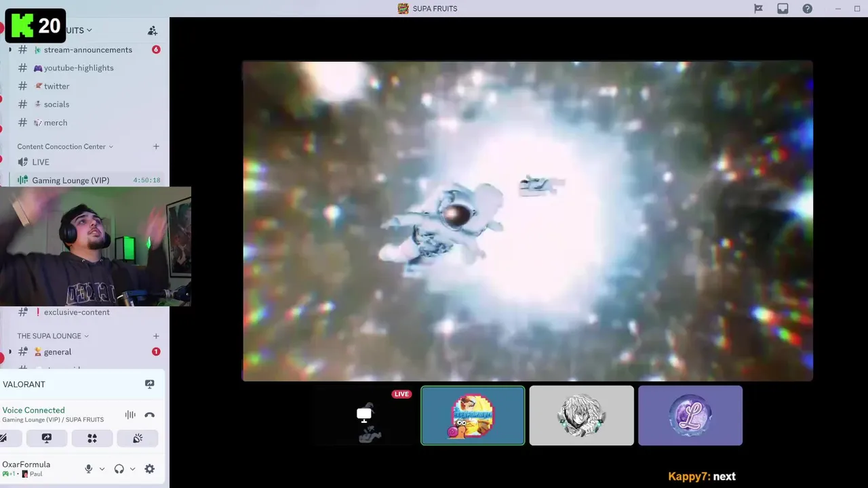
Task: Click the SUPA FRUITS window title
Action: click(x=435, y=9)
